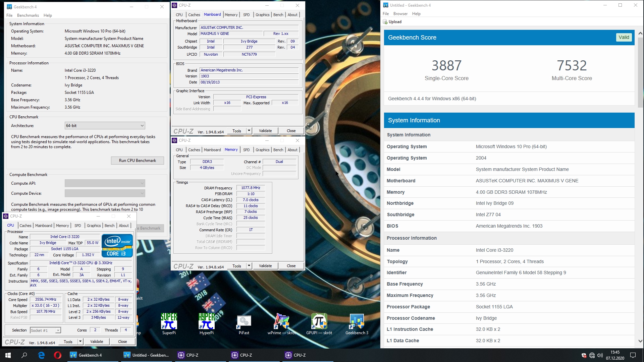Click the Bus Speed value 107.78 MHz
The width and height of the screenshot is (644, 362).
[46, 312]
